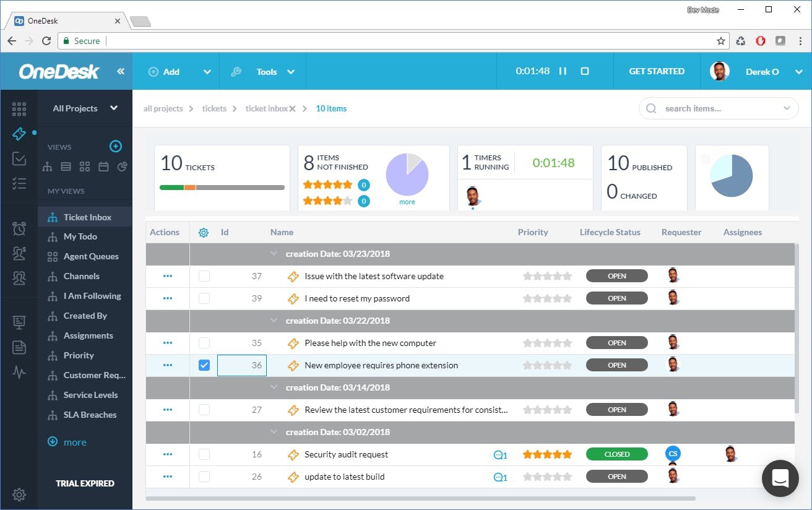Click the add view plus icon beside VIEWS

tap(116, 147)
